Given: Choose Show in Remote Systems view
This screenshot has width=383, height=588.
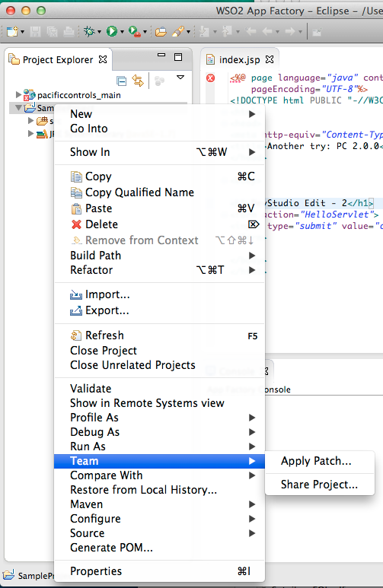Looking at the screenshot, I should (159, 403).
